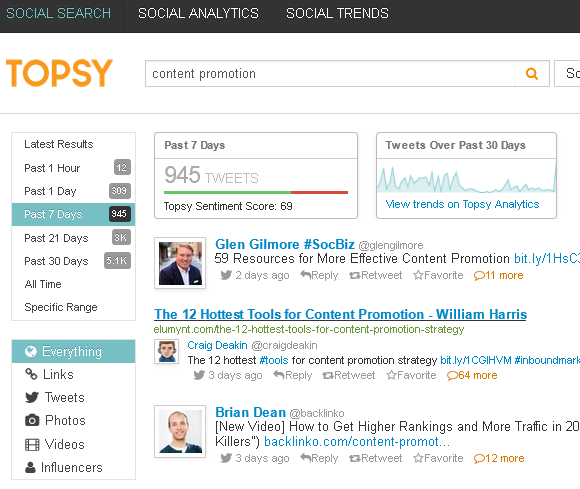Show 64 more on Craig Deakin tweet

pos(472,375)
